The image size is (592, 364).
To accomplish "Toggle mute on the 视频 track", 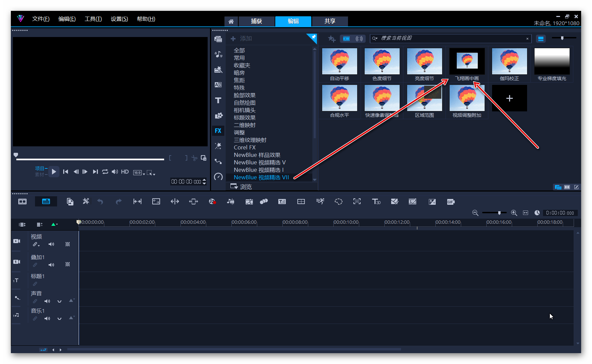I will [x=51, y=244].
